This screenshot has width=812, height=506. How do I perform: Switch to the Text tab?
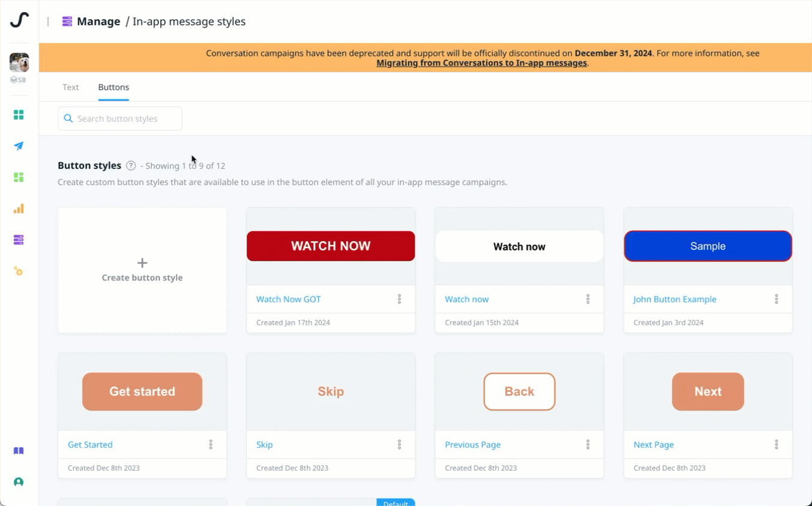click(71, 87)
